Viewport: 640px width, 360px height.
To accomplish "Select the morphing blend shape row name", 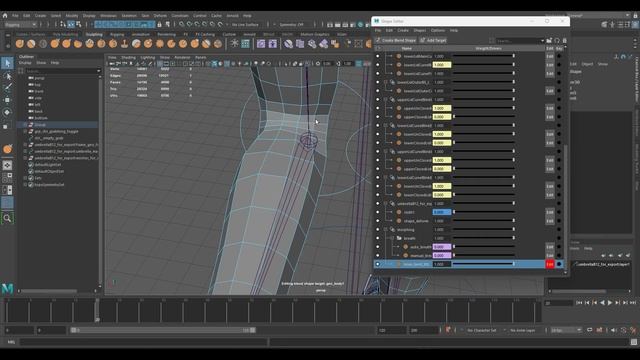I will point(406,229).
